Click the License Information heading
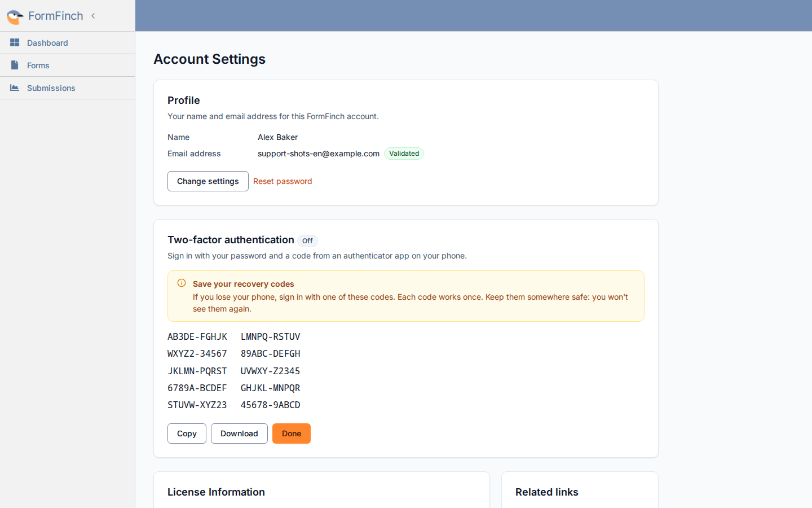 [216, 492]
